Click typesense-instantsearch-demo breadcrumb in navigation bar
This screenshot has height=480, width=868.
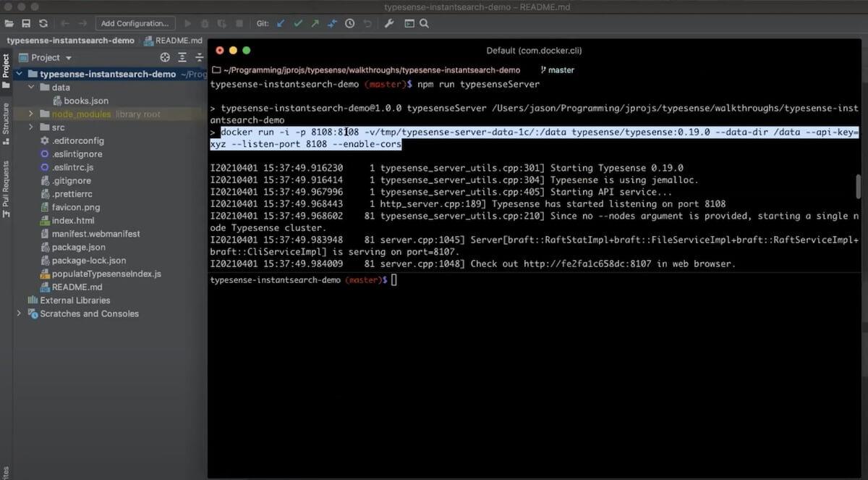[x=71, y=41]
